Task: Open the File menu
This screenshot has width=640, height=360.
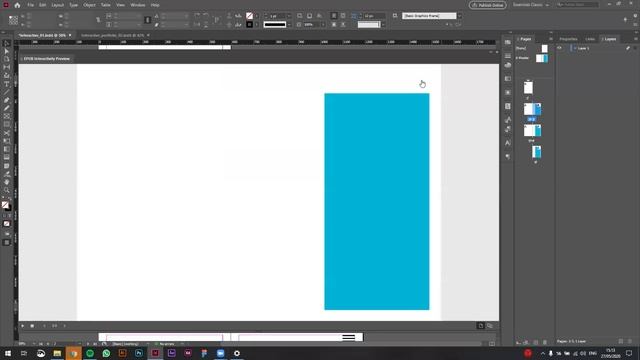Action: coord(31,5)
